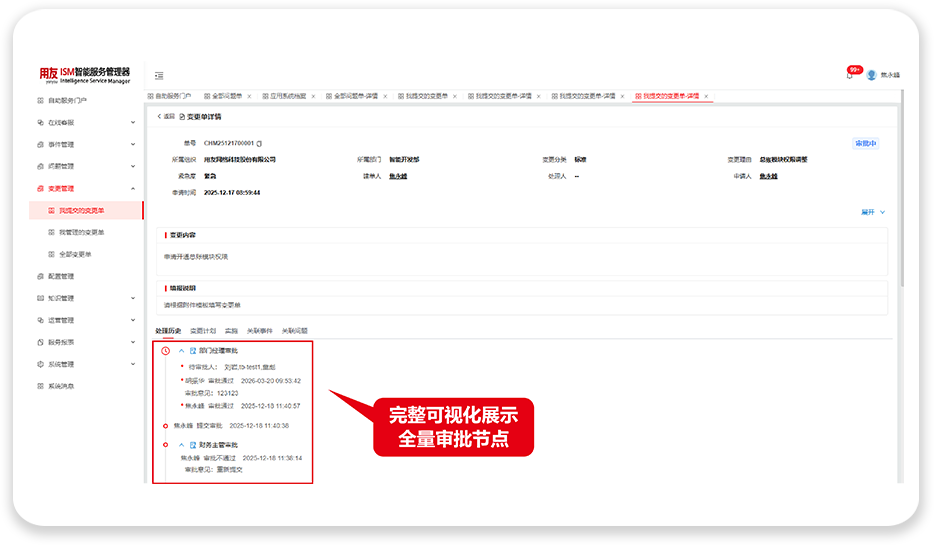The image size is (934, 545).
Task: Switch to the 变更计划 tab
Action: tap(203, 331)
